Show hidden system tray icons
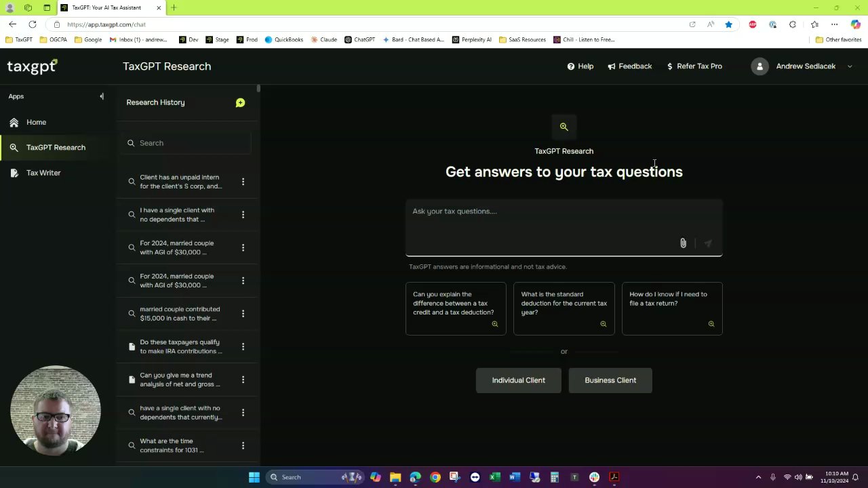This screenshot has height=488, width=868. [758, 477]
